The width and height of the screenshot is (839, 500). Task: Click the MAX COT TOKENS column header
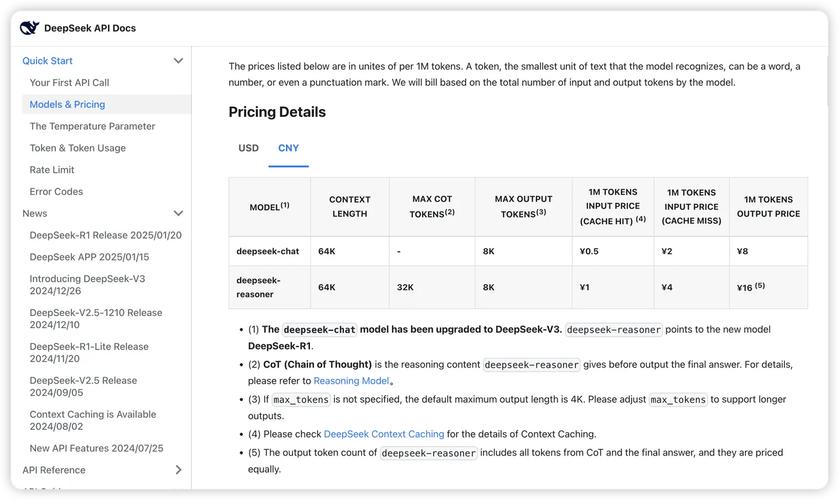(x=432, y=207)
